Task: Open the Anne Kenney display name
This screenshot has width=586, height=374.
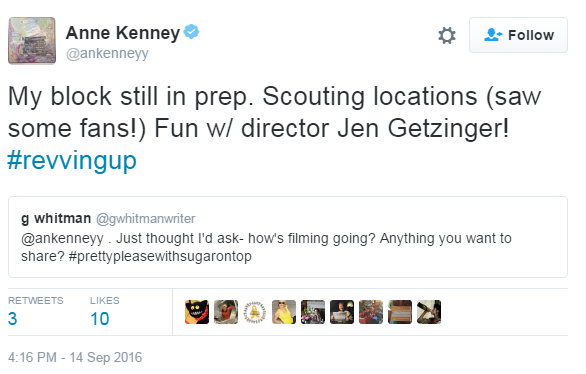Action: coord(123,33)
